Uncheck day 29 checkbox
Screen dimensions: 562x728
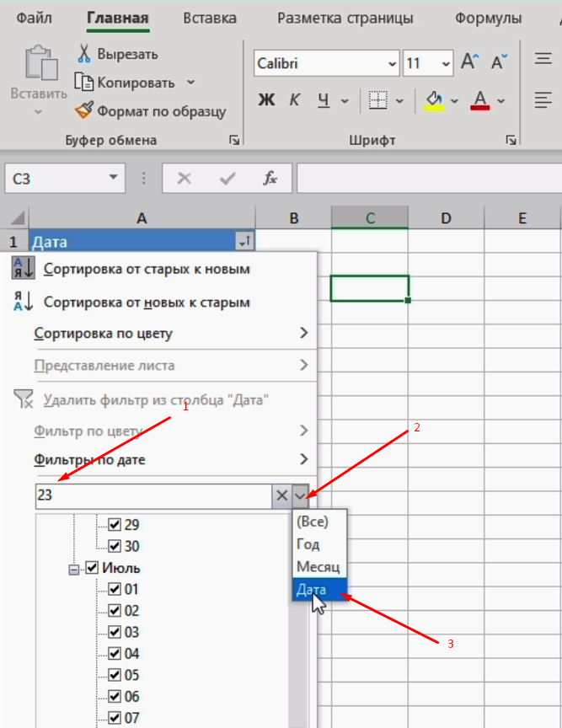[115, 525]
